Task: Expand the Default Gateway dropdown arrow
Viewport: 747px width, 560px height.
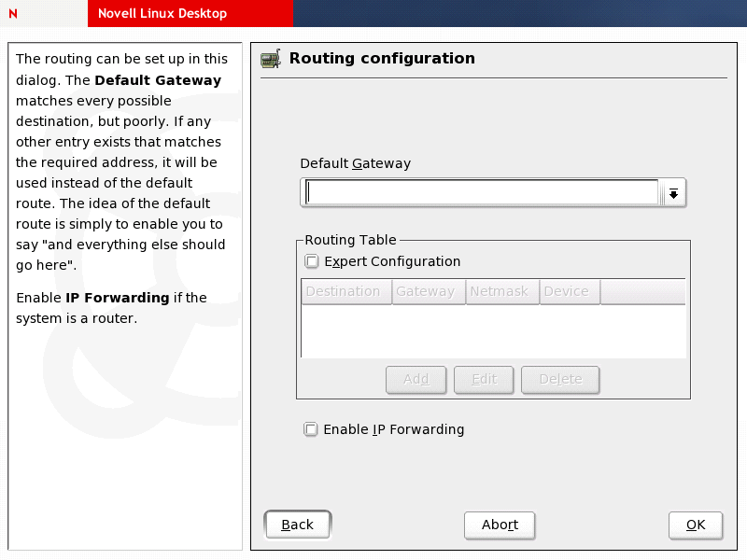Action: [x=672, y=193]
